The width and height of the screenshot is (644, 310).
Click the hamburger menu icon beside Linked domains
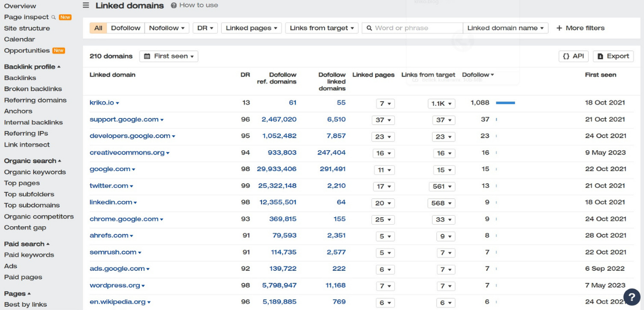coord(86,5)
